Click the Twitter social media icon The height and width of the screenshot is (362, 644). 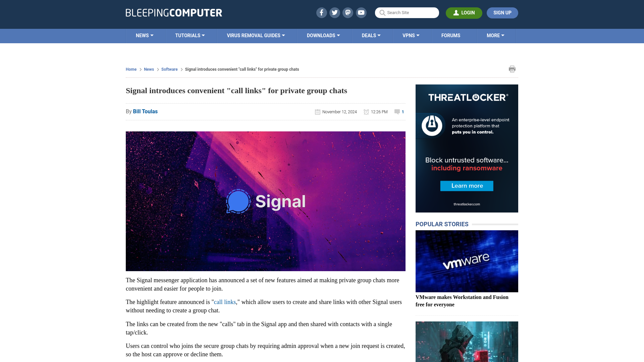[334, 12]
